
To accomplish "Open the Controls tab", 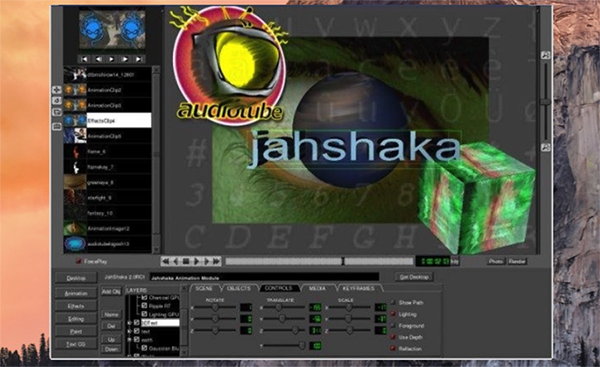I will (279, 288).
